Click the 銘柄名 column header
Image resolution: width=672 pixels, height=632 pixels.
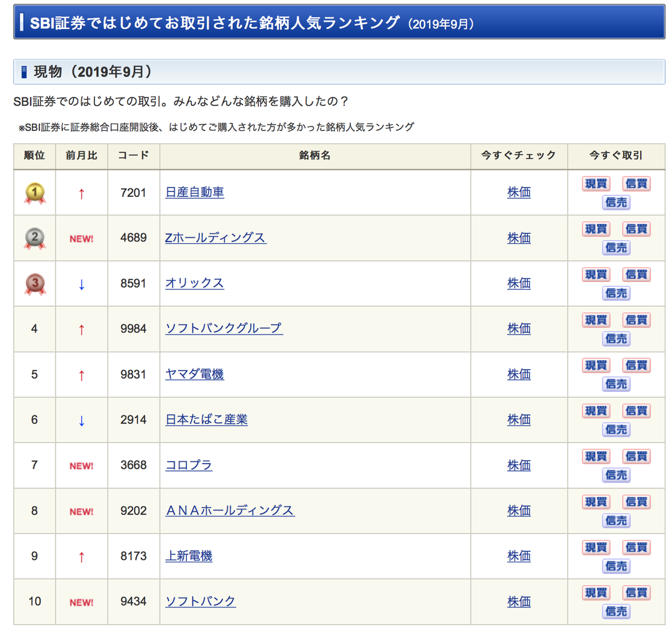315,155
